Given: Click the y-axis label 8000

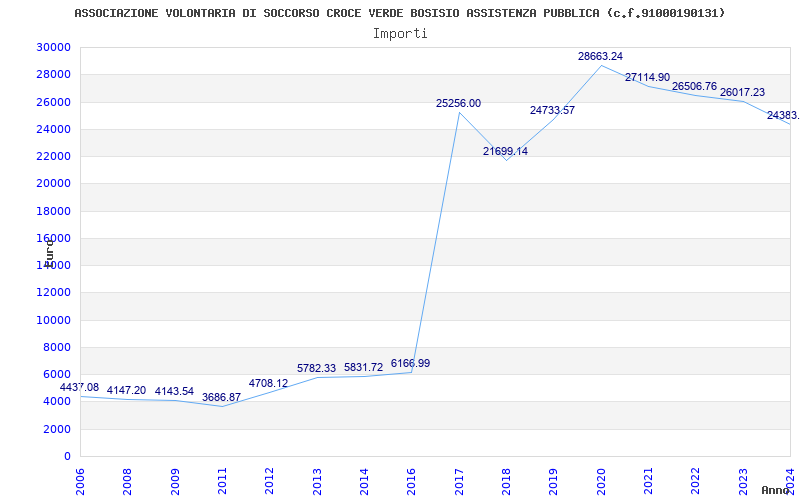Looking at the screenshot, I should pyautogui.click(x=57, y=347).
